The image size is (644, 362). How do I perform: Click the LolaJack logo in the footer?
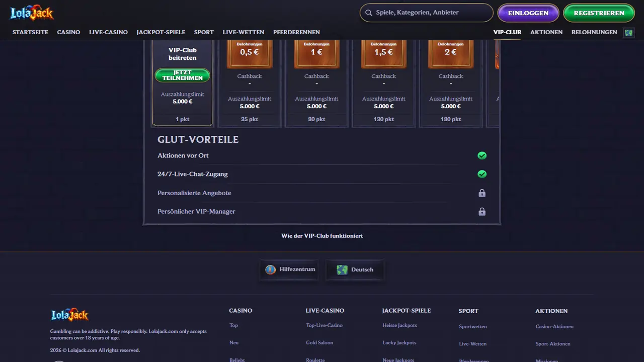pos(70,315)
